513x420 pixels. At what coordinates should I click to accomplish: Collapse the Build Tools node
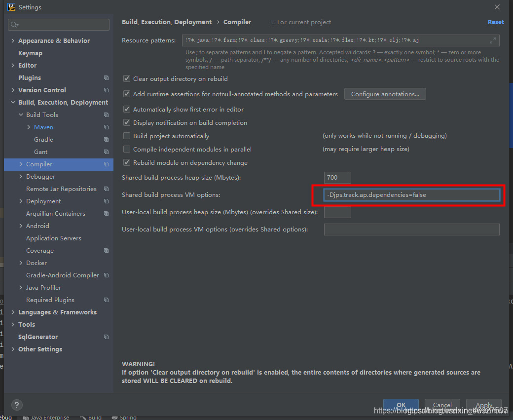click(x=21, y=115)
